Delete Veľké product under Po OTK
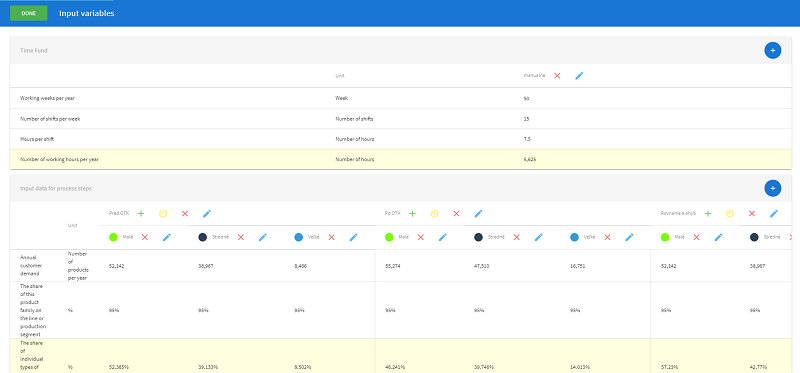This screenshot has height=373, width=800. point(607,237)
